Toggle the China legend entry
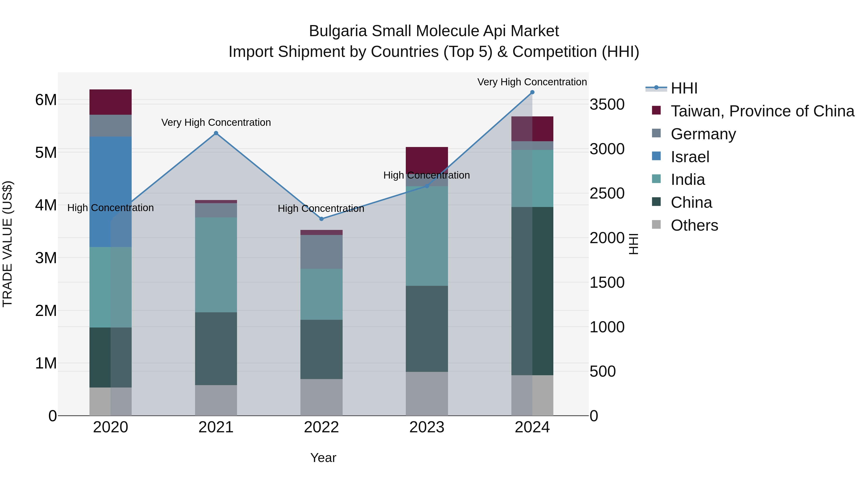 (x=682, y=202)
